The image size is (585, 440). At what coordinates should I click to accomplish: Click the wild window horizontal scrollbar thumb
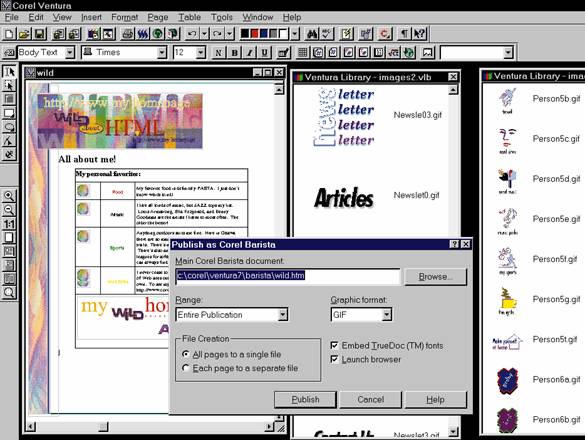[x=103, y=427]
